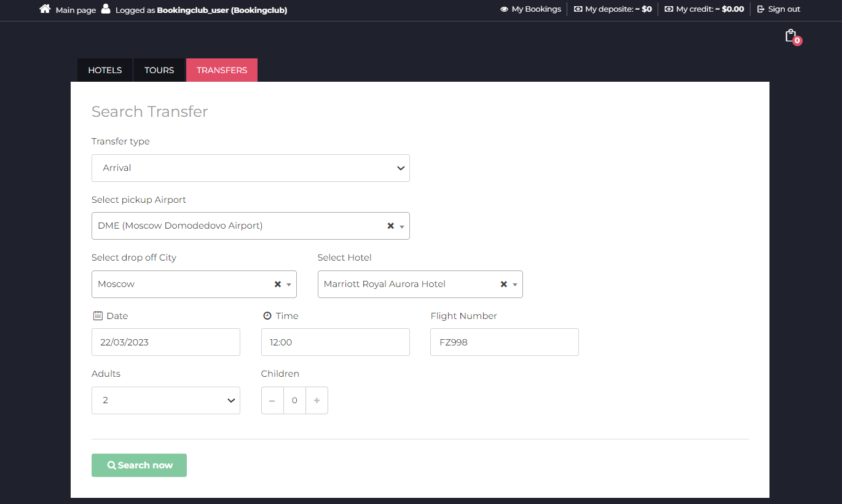Click the Time input field 12:00
Image resolution: width=842 pixels, height=504 pixels.
click(x=336, y=342)
